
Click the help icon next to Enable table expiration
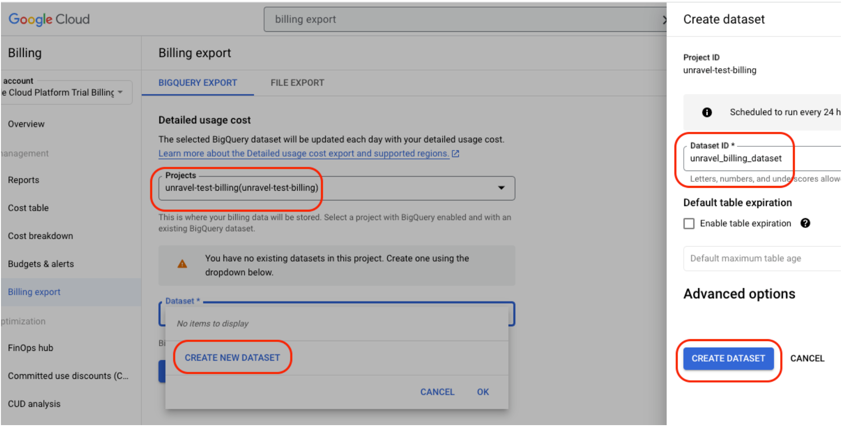[806, 223]
